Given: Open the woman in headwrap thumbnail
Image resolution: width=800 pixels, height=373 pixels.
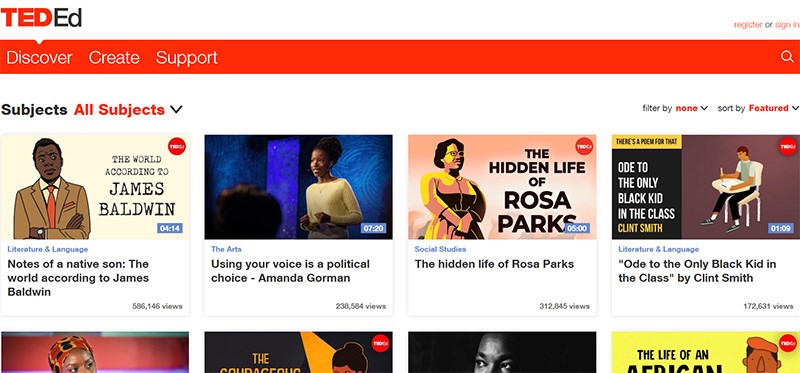Looking at the screenshot, I should pyautogui.click(x=95, y=352).
